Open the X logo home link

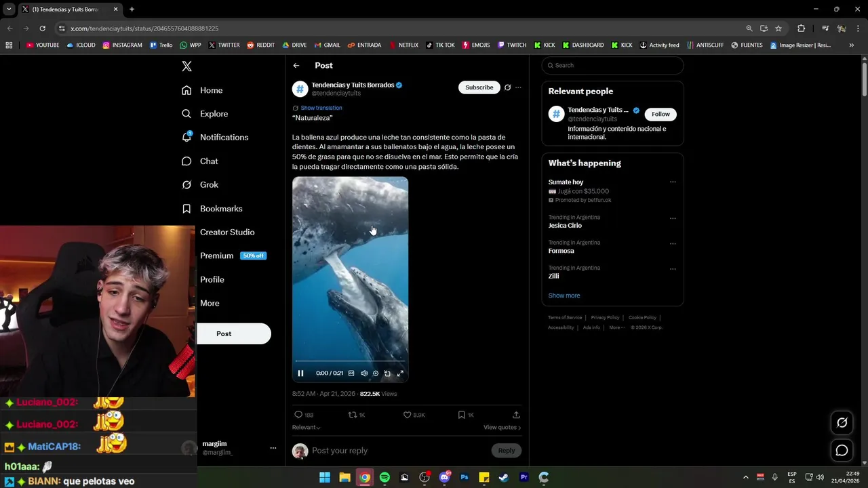click(x=186, y=66)
